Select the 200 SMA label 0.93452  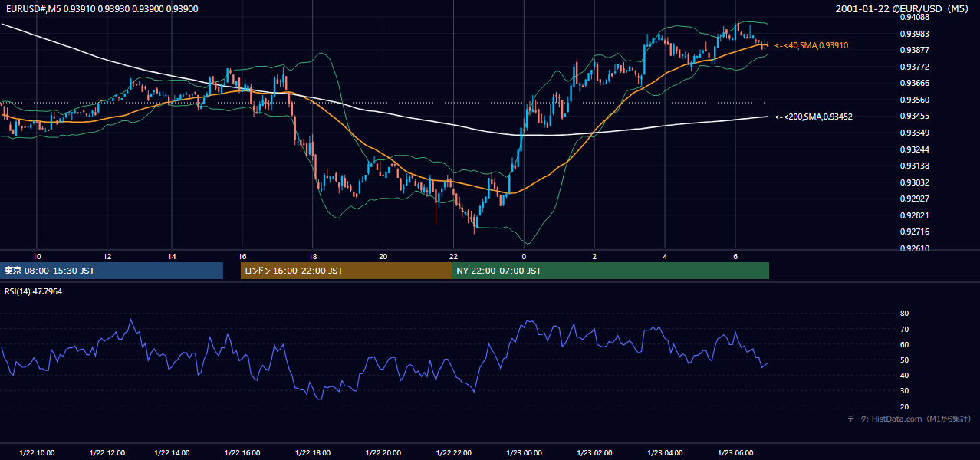814,117
